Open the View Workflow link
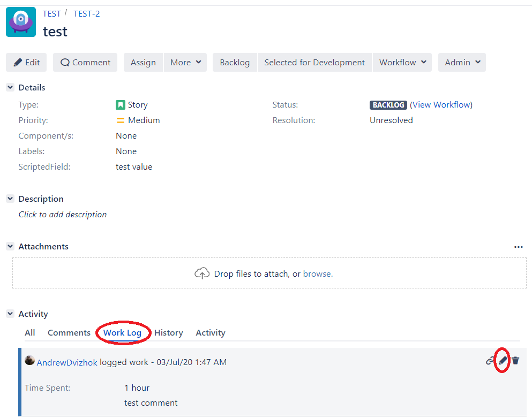This screenshot has height=418, width=532. pos(441,105)
